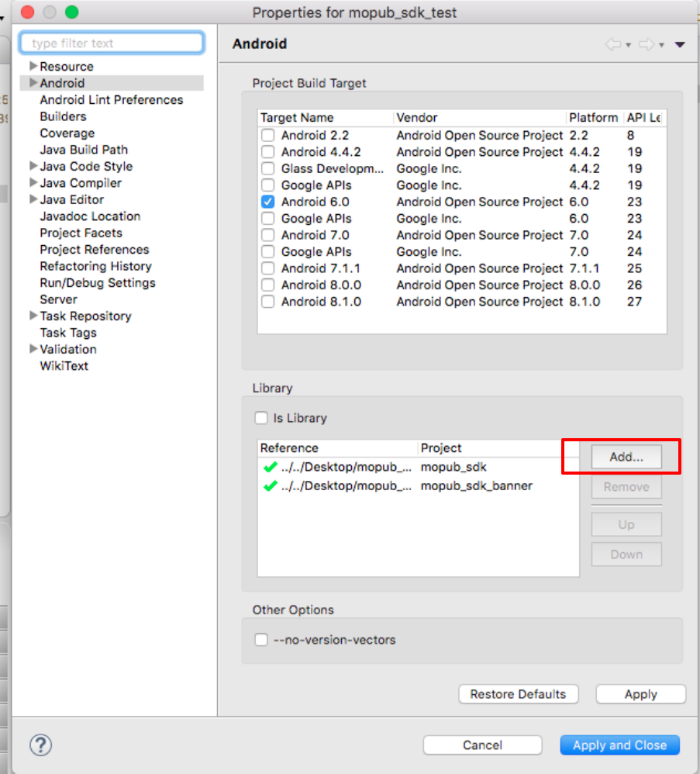Select the mopub_sdk library reference row

(x=419, y=467)
